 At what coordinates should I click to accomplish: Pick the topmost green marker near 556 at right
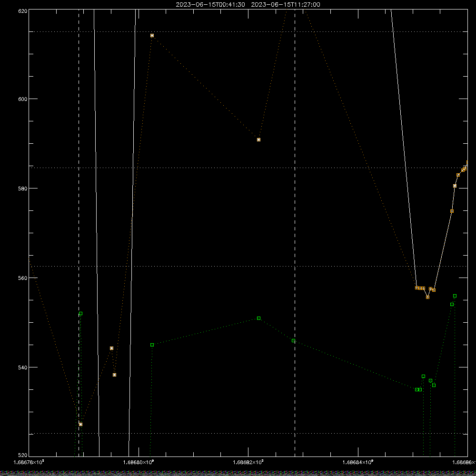[x=455, y=296]
